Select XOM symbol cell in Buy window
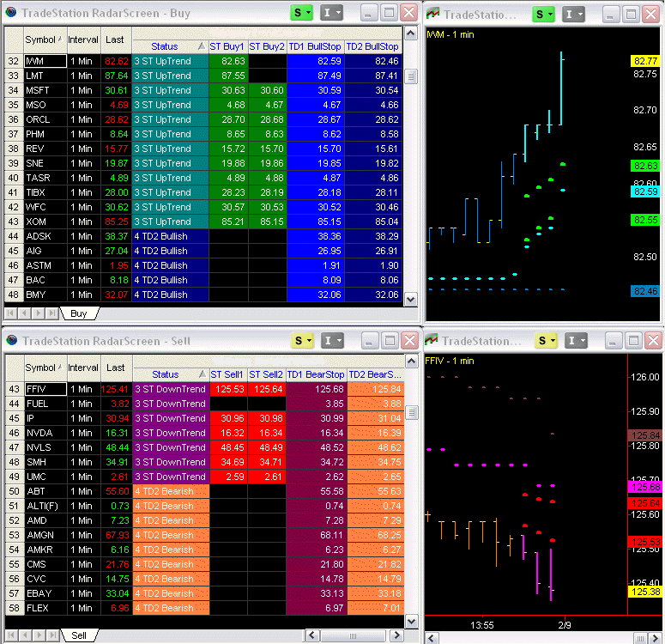Viewport: 665px width, 644px height. [45, 222]
